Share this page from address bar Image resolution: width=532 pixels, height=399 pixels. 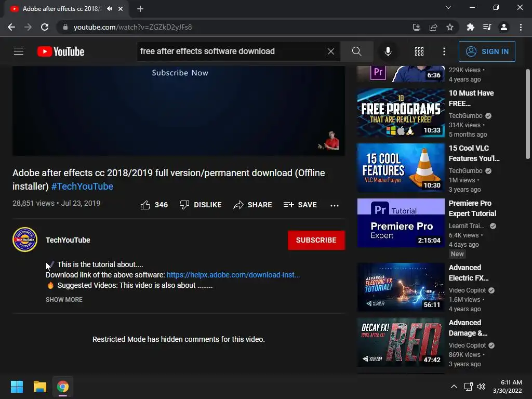coord(433,27)
